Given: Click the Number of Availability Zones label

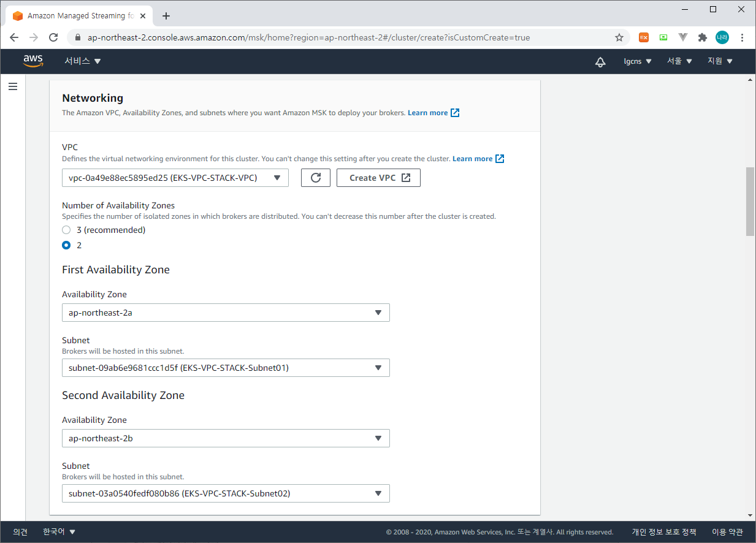Looking at the screenshot, I should [118, 205].
